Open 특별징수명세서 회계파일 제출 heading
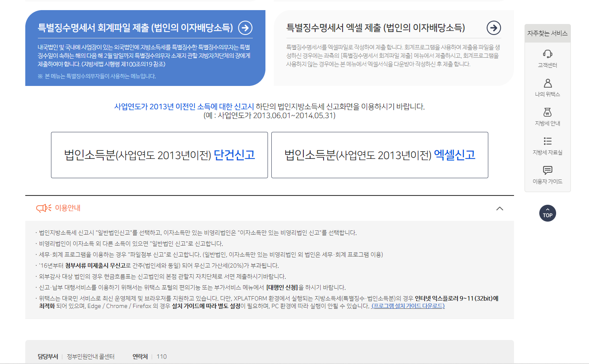 pyautogui.click(x=135, y=28)
